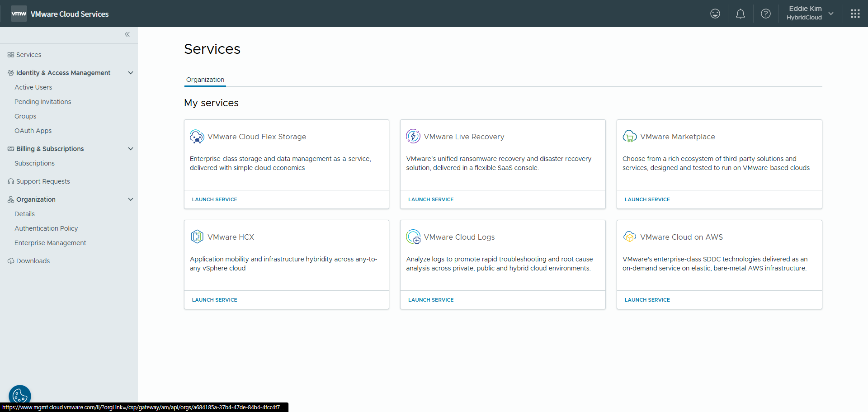Click the My services heading
The image size is (868, 412).
coord(211,103)
